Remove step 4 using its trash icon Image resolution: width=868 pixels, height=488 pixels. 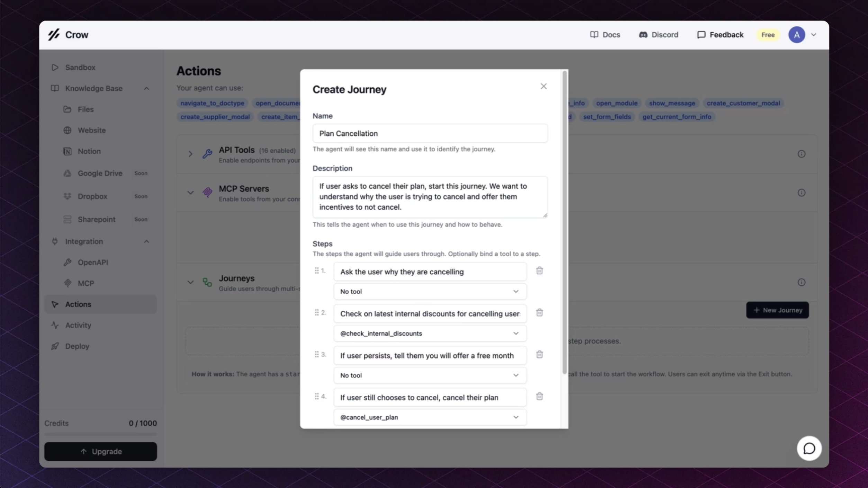[x=539, y=396]
